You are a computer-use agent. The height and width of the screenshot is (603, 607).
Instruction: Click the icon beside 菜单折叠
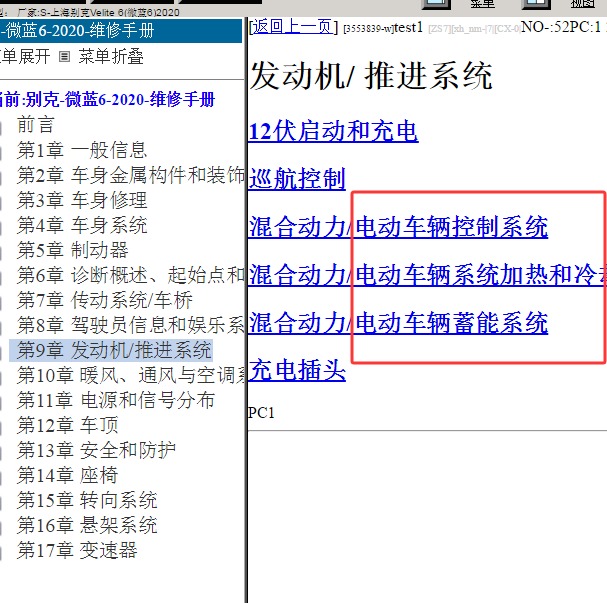(x=64, y=57)
